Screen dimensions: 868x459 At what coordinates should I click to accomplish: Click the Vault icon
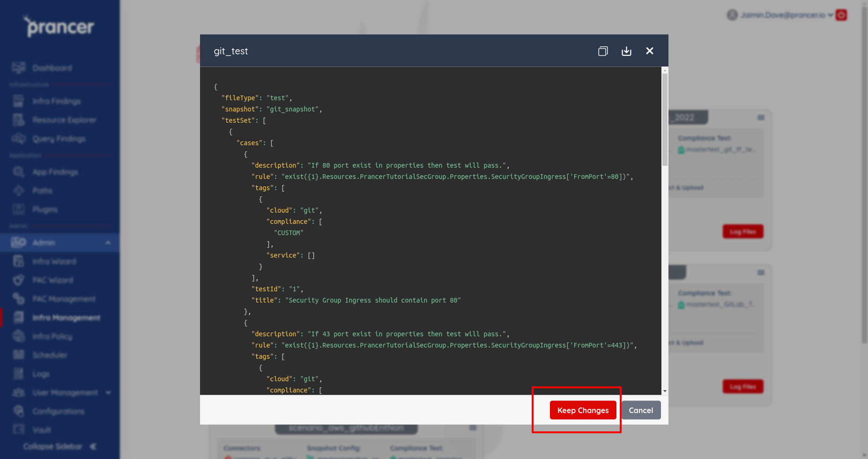click(19, 429)
